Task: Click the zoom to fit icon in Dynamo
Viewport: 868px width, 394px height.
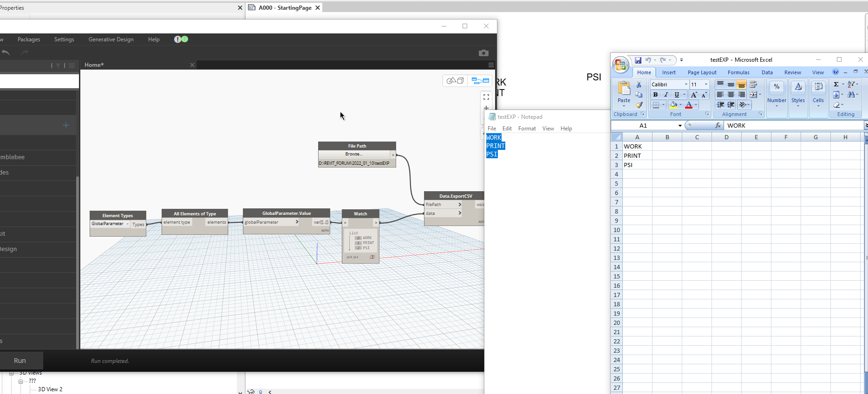Action: [486, 97]
